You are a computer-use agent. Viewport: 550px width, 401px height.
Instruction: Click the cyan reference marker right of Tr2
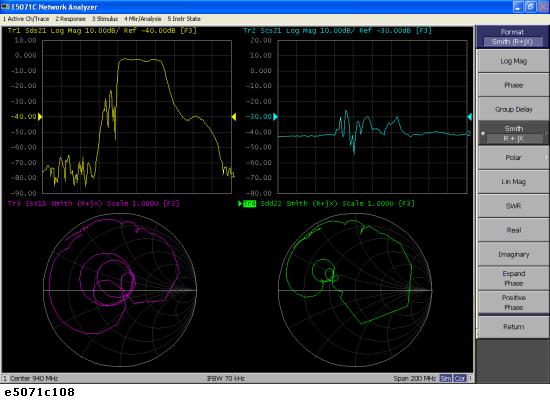pos(469,117)
